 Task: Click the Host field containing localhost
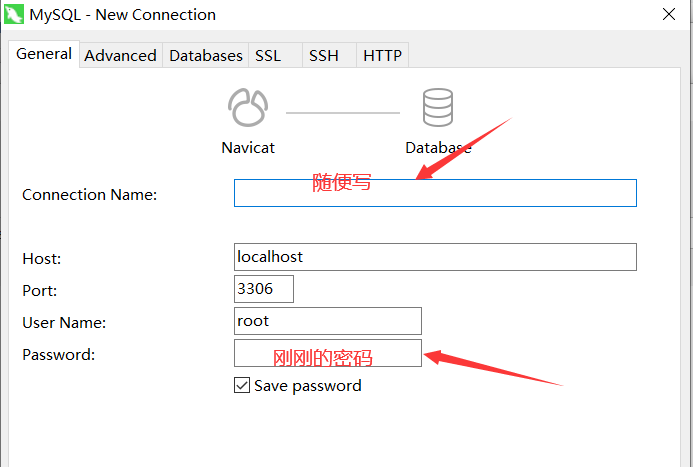pyautogui.click(x=435, y=257)
